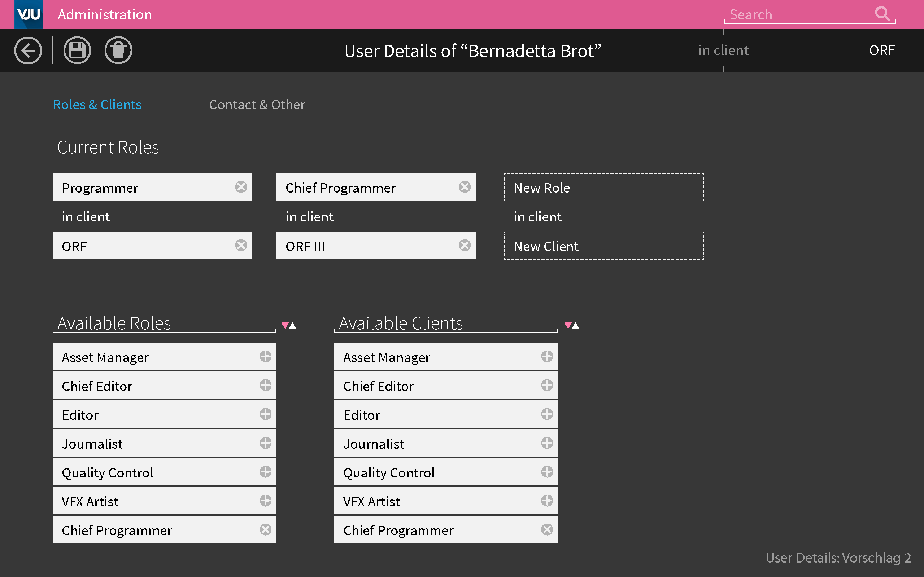Remove Chief Programmer in Available Roles list
The height and width of the screenshot is (577, 924).
click(x=265, y=530)
